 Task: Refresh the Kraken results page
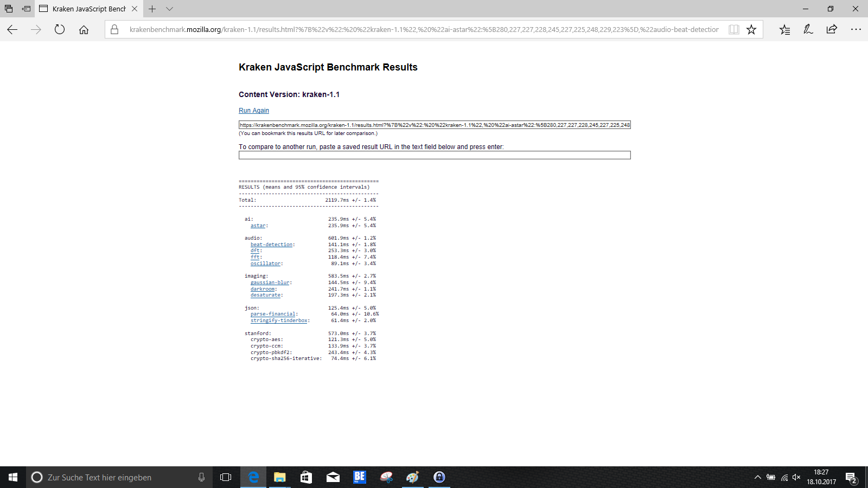60,30
